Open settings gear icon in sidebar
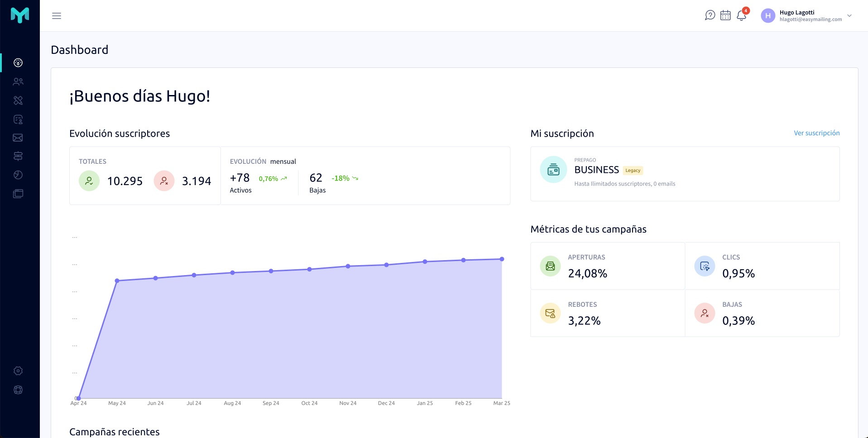 [x=18, y=371]
